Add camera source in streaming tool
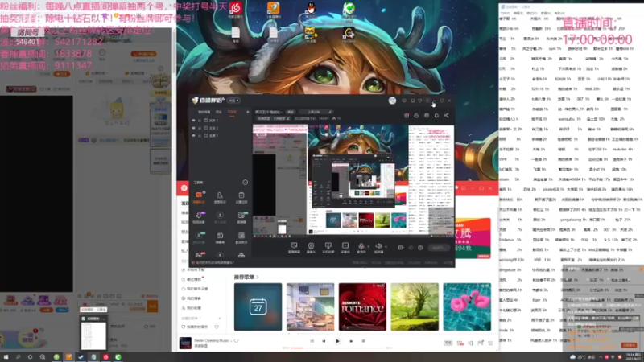 coord(311,248)
